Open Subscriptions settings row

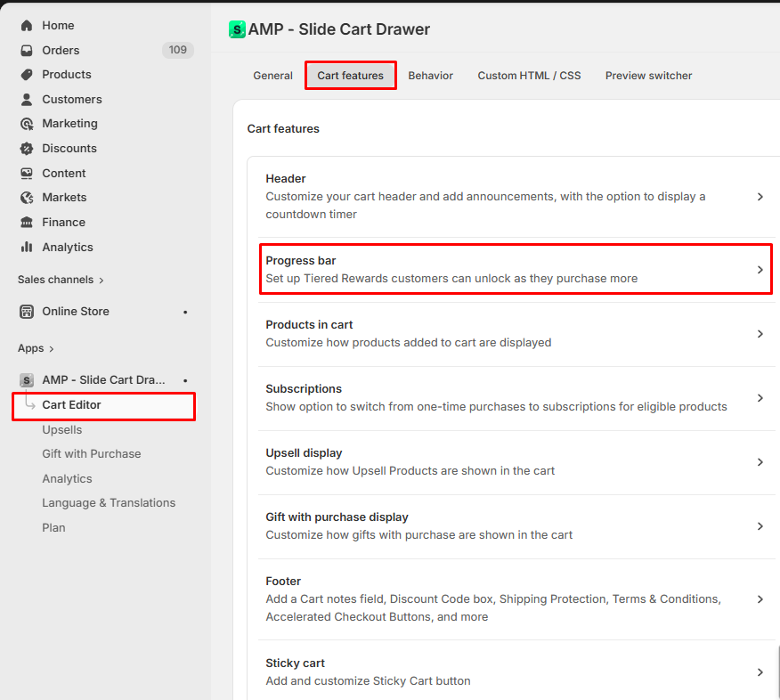516,398
